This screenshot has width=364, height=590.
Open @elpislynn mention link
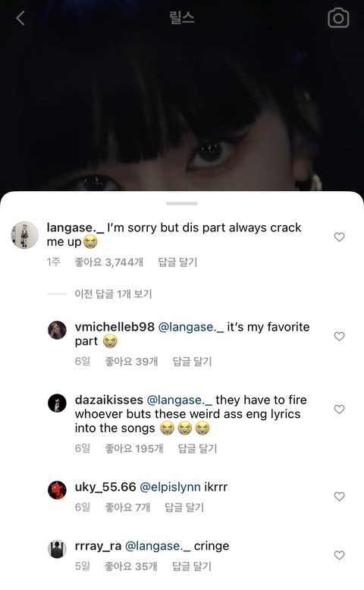coord(170,487)
